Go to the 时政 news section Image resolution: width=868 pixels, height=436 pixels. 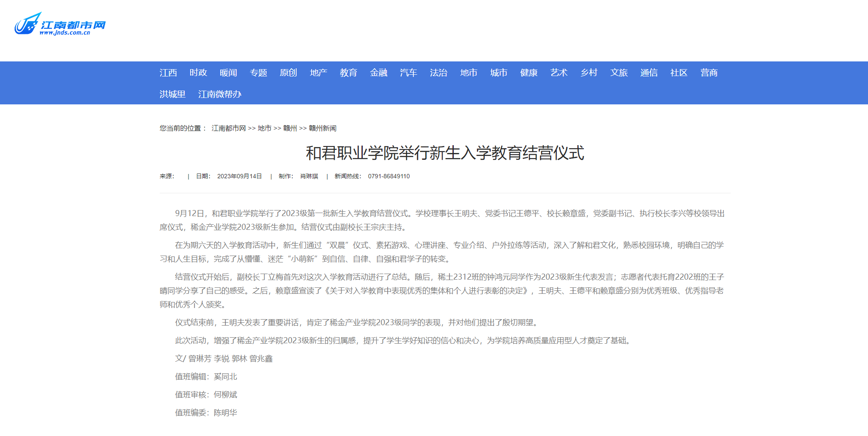click(x=198, y=73)
